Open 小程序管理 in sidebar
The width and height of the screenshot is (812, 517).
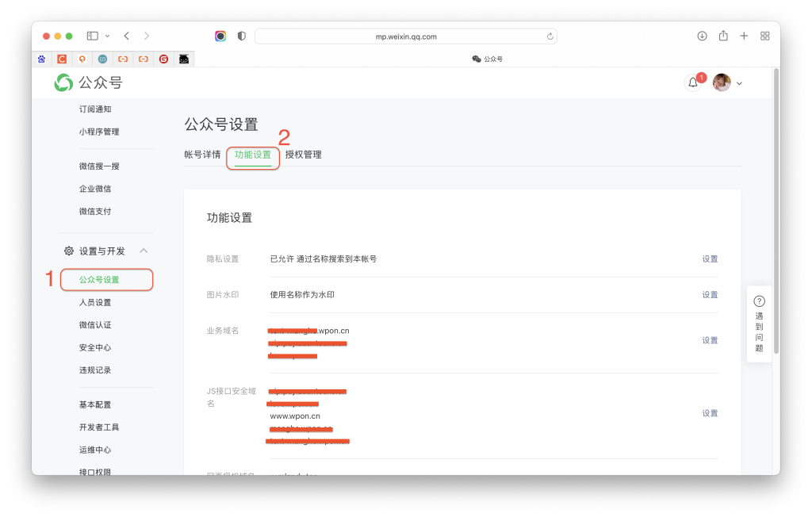click(99, 132)
